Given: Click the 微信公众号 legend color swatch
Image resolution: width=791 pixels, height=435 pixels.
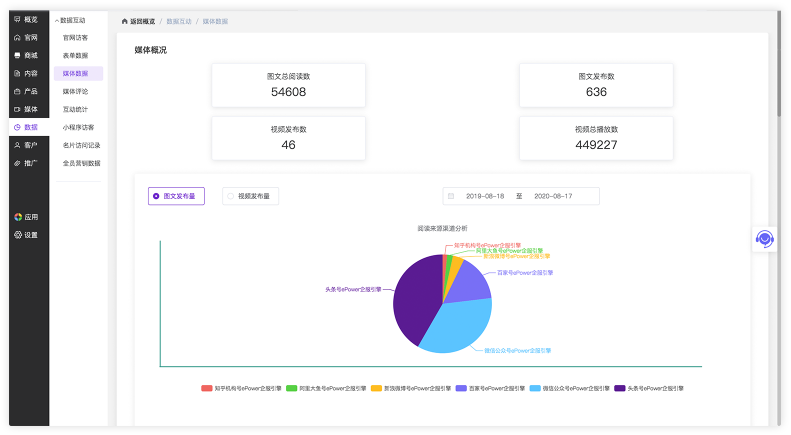Looking at the screenshot, I should (x=536, y=388).
